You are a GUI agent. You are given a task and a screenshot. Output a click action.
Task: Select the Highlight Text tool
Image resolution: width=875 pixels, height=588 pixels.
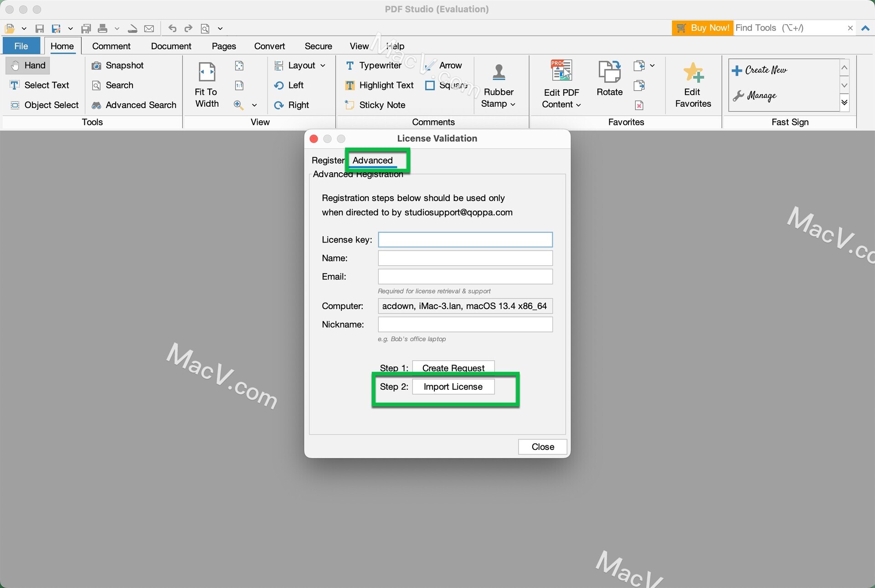(x=379, y=85)
